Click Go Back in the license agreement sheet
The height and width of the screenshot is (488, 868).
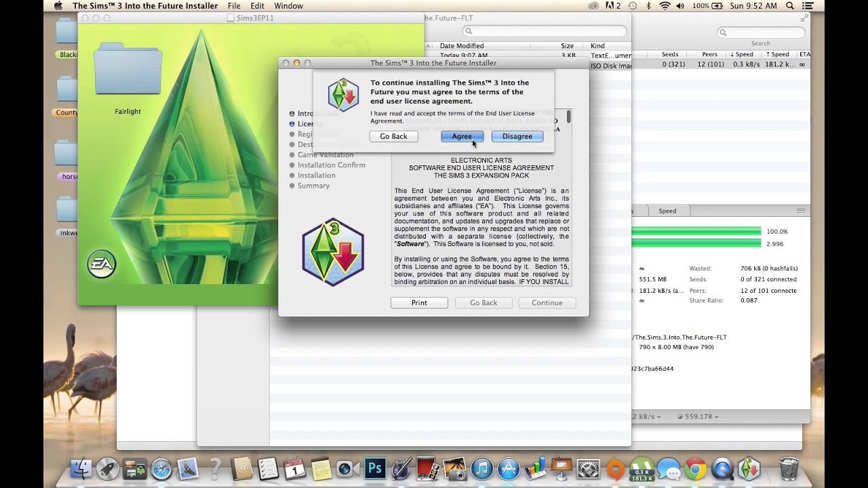tap(393, 136)
